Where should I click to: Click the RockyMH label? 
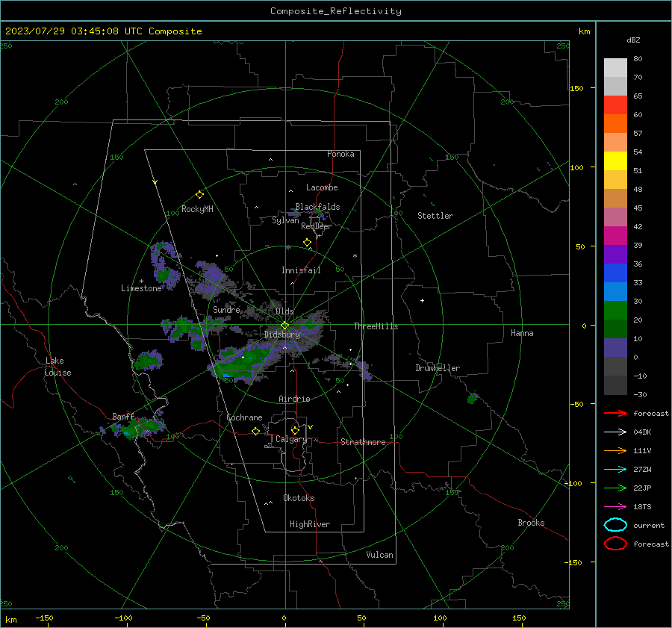(x=197, y=209)
